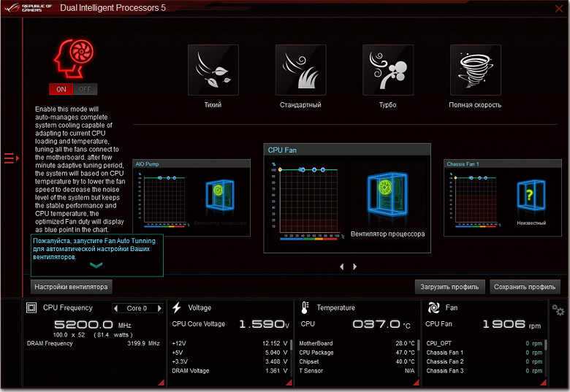Click the Chassis Fan 3 rpm row

point(484,371)
